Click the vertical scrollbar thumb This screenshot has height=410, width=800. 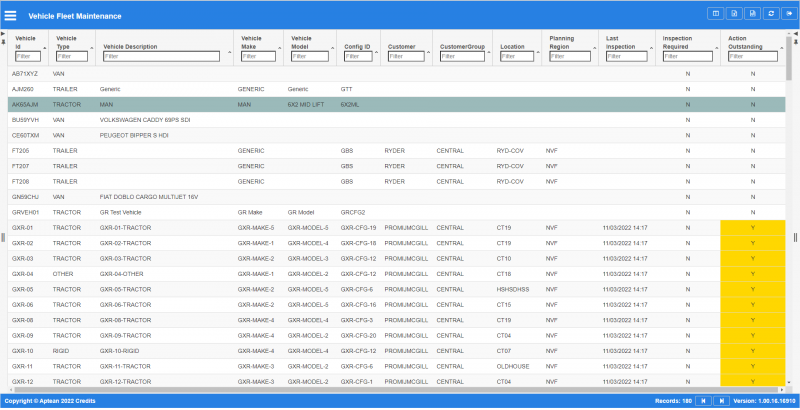[789, 58]
